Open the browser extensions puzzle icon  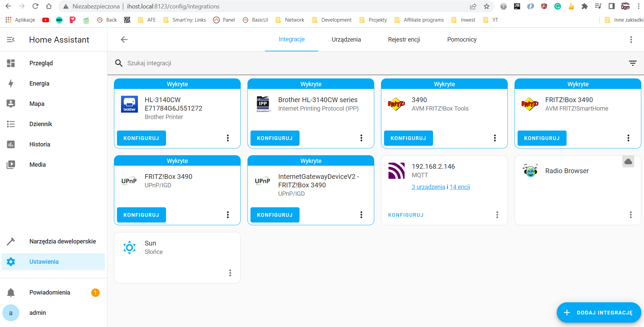click(585, 6)
